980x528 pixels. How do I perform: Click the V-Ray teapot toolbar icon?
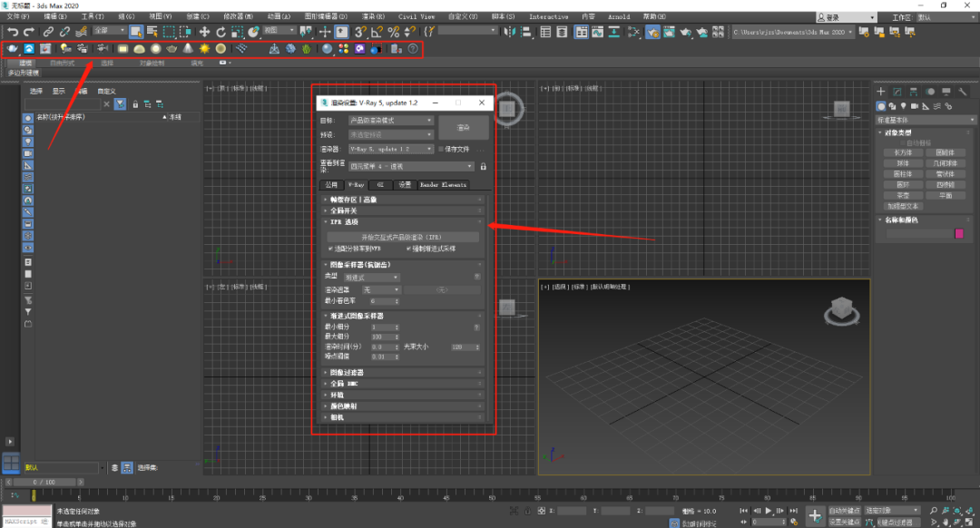13,48
